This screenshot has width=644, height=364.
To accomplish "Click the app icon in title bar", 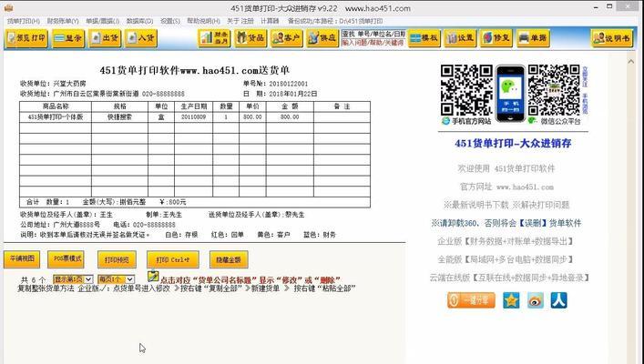I will 8,8.
